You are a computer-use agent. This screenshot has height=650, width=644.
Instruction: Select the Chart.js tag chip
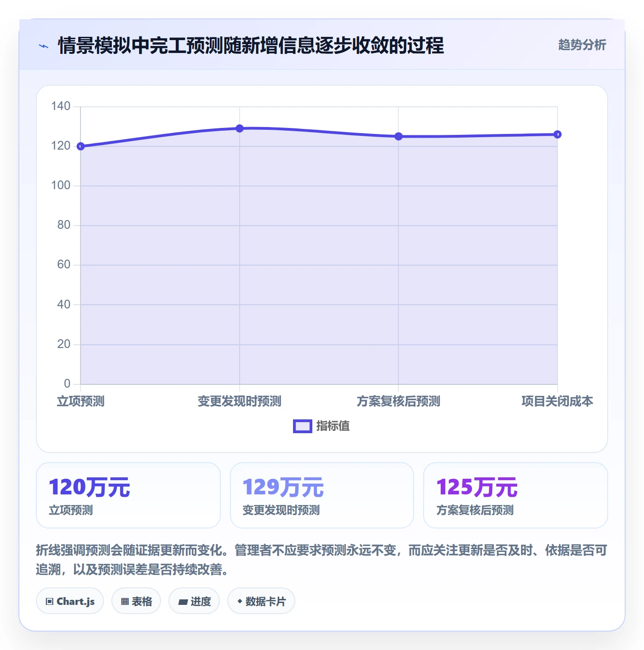click(x=70, y=601)
